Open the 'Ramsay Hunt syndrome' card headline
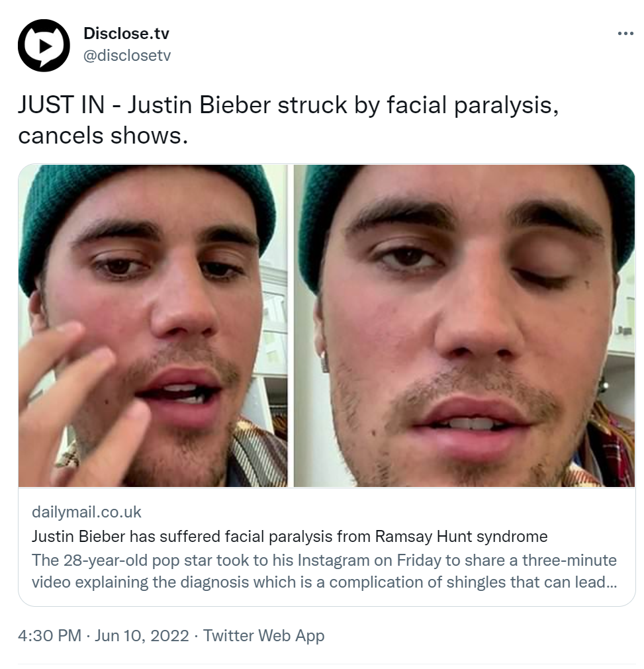 (289, 536)
